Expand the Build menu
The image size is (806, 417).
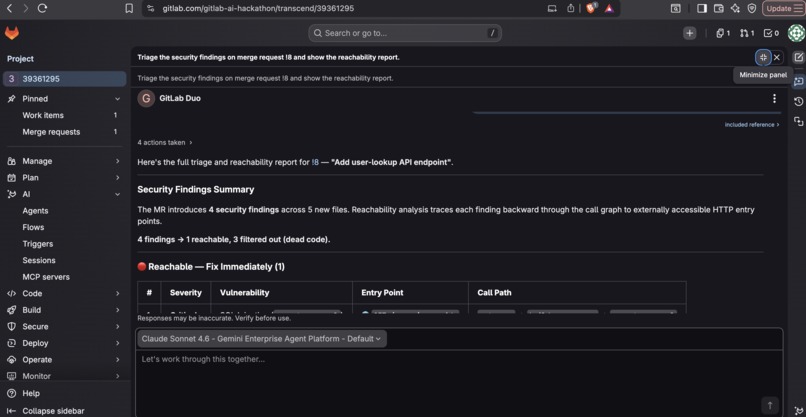click(x=64, y=310)
